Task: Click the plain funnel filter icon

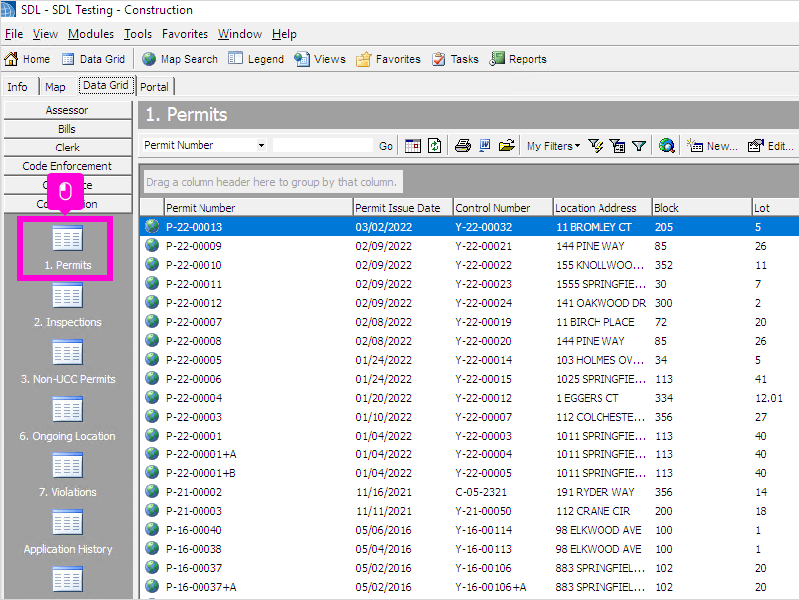Action: click(639, 146)
